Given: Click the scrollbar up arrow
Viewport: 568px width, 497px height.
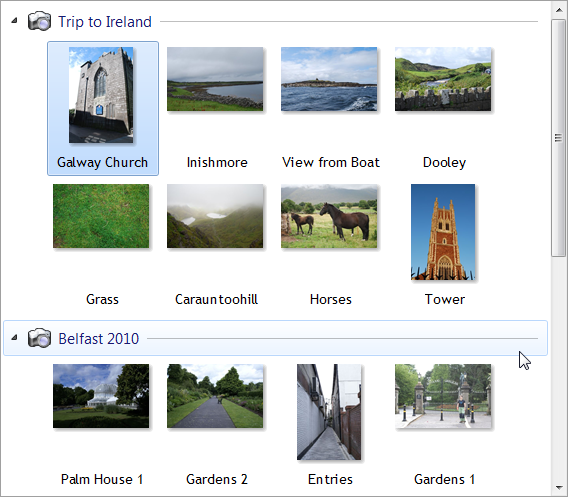Looking at the screenshot, I should pos(558,9).
